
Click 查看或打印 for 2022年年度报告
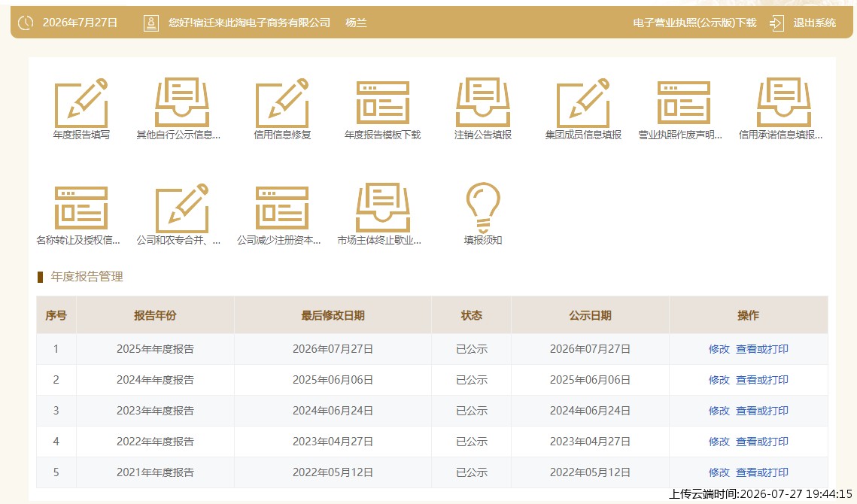click(x=762, y=442)
